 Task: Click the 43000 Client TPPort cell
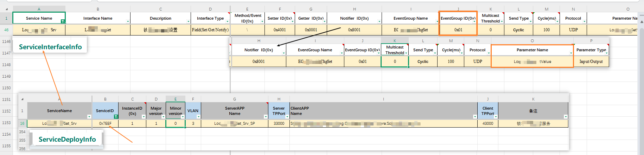pos(488,123)
